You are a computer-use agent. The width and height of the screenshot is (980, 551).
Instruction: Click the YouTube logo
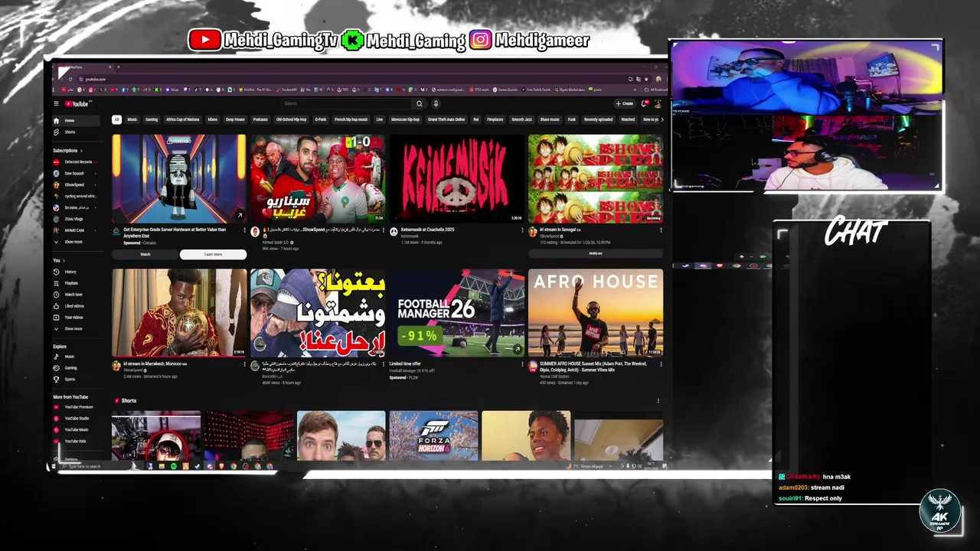click(x=77, y=103)
